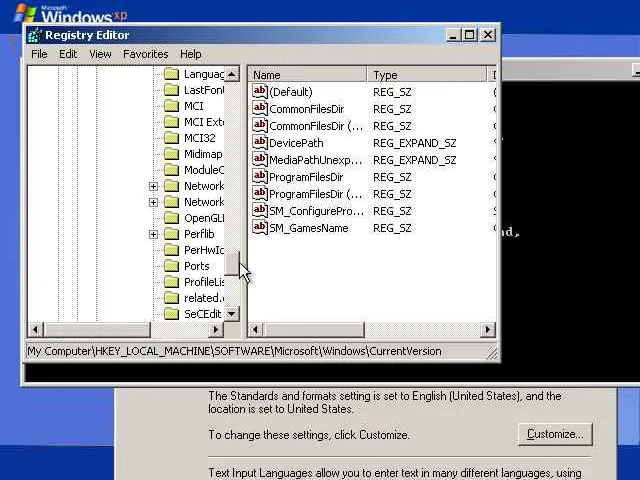Select the ProgramFilesDir (… value name
The height and width of the screenshot is (480, 640).
coord(316,194)
